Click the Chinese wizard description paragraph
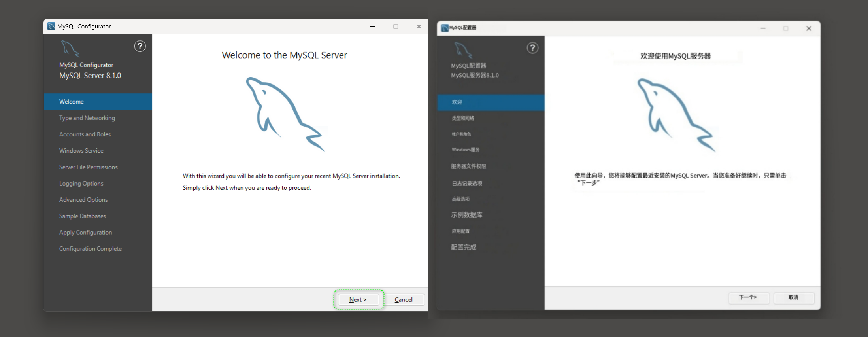 tap(680, 179)
